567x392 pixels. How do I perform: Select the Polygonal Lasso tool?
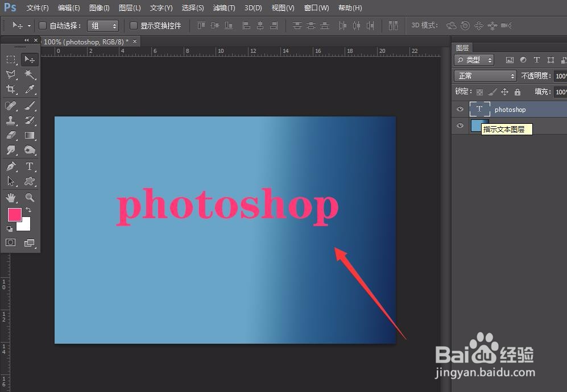[11, 74]
